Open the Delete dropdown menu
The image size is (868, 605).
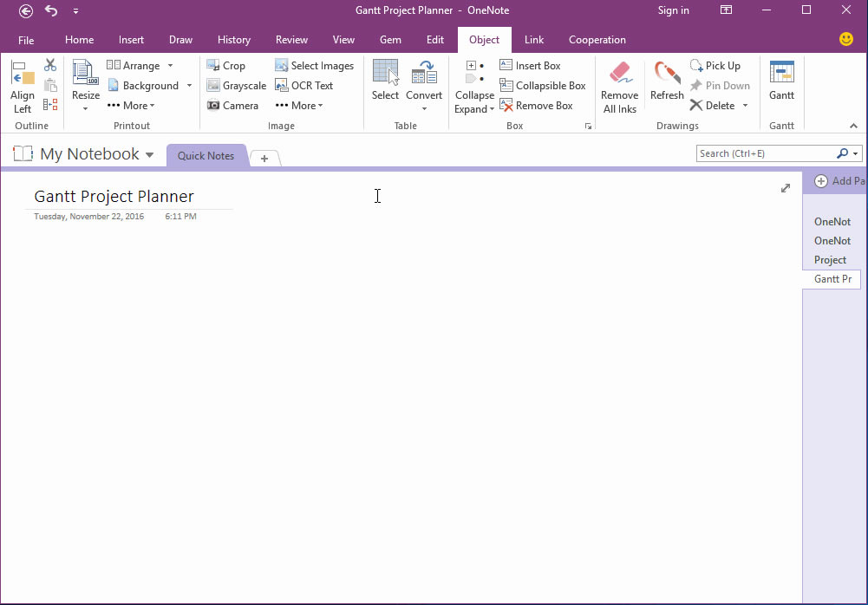click(x=744, y=105)
